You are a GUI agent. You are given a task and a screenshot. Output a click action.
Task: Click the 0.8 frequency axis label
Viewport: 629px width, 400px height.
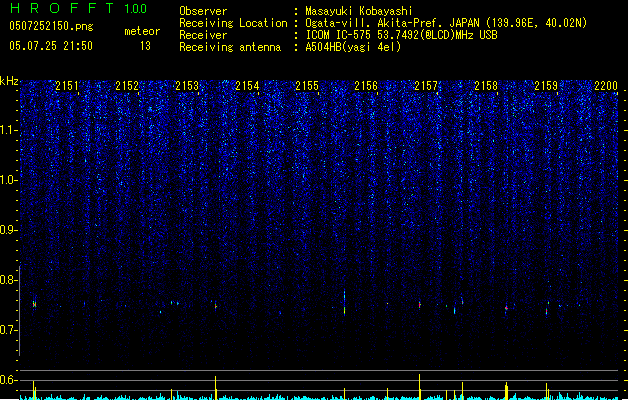click(9, 280)
